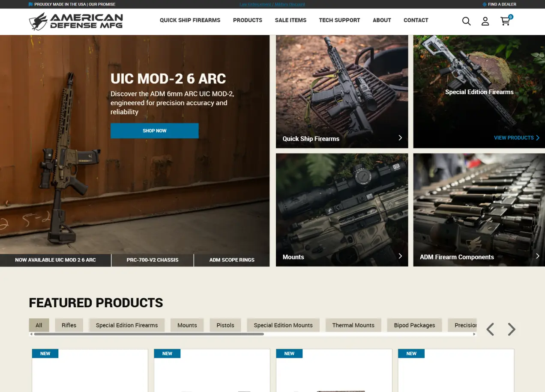
Task: Open the user account icon
Action: (x=485, y=21)
